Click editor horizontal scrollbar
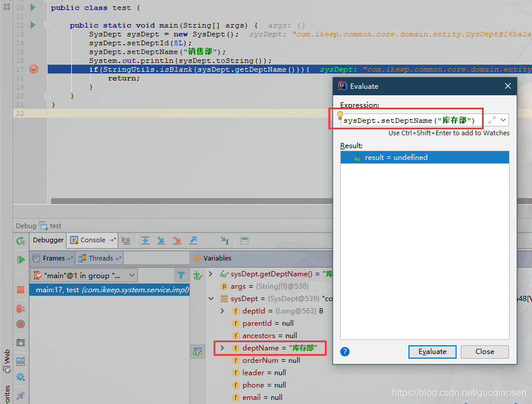This screenshot has width=532, height=404. pos(192,201)
